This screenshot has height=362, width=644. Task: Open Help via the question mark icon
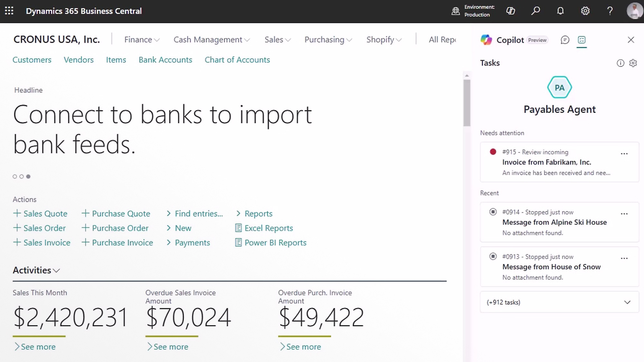[610, 11]
